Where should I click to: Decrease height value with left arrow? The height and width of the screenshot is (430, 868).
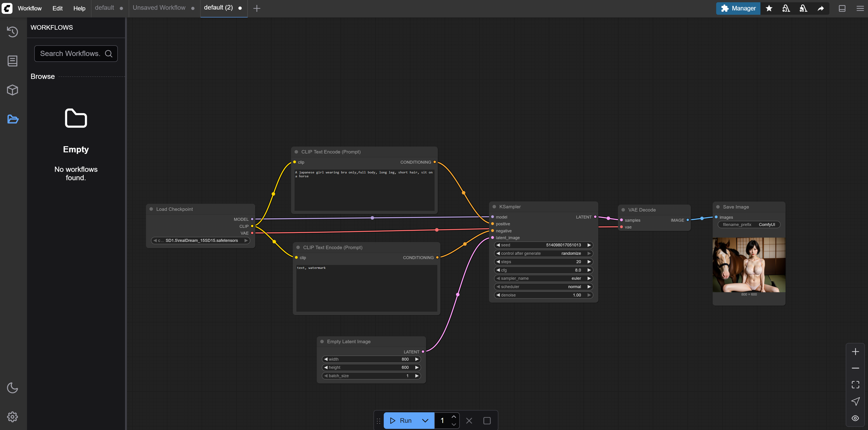(x=326, y=367)
